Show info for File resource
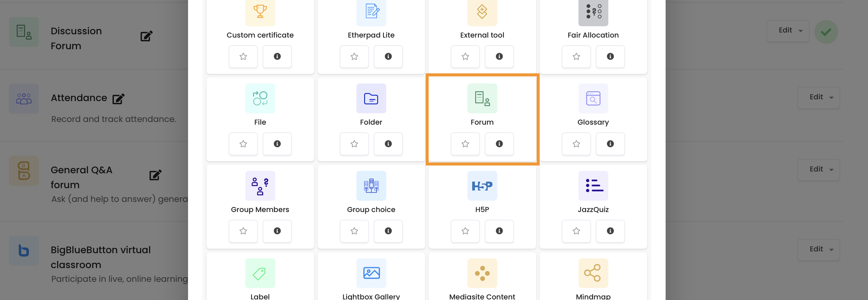The width and height of the screenshot is (868, 300). tap(277, 144)
